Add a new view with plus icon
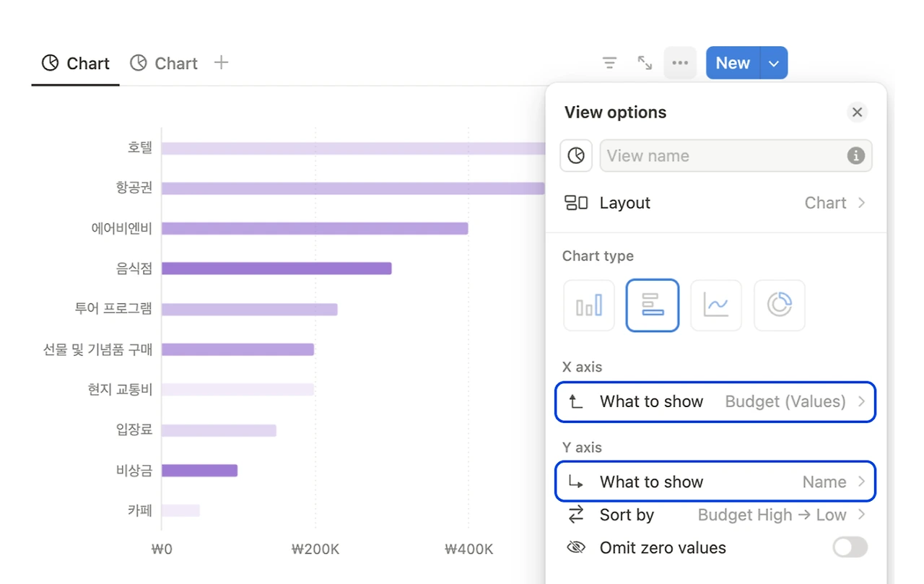This screenshot has width=924, height=584. coord(222,63)
